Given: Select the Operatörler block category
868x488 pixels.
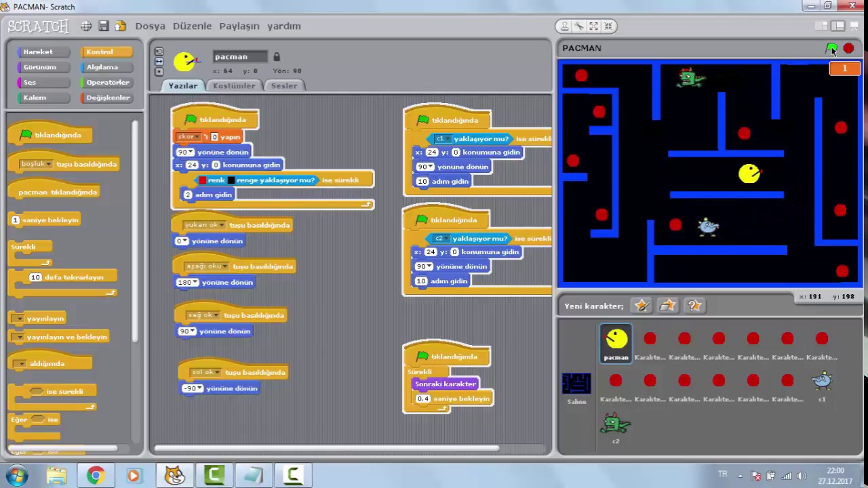Looking at the screenshot, I should coord(106,82).
